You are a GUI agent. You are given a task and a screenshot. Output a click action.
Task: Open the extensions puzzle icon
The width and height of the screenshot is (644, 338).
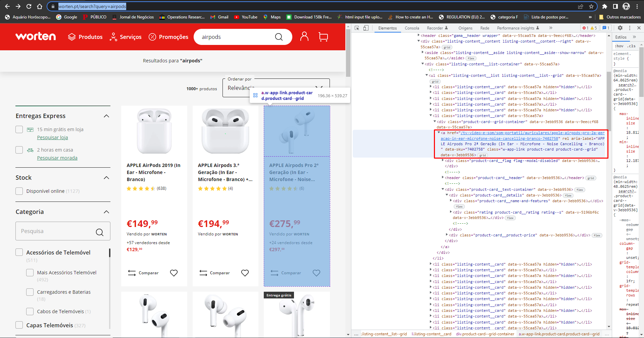tap(605, 6)
